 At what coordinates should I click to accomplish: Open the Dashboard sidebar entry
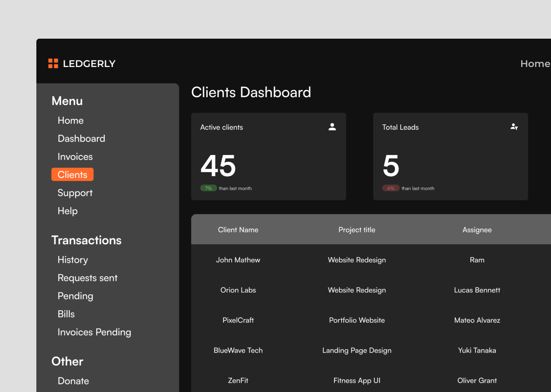tap(82, 138)
